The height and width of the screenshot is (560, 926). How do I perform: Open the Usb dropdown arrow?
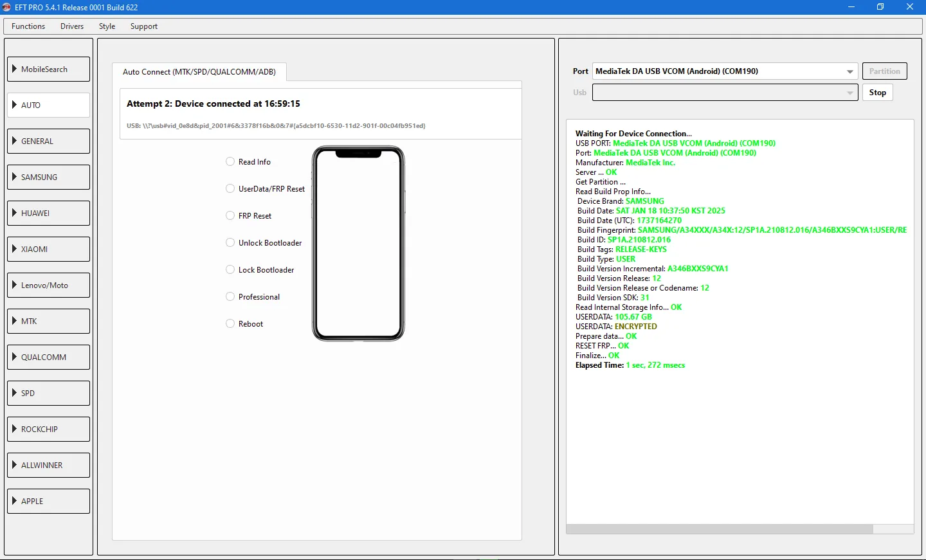850,93
